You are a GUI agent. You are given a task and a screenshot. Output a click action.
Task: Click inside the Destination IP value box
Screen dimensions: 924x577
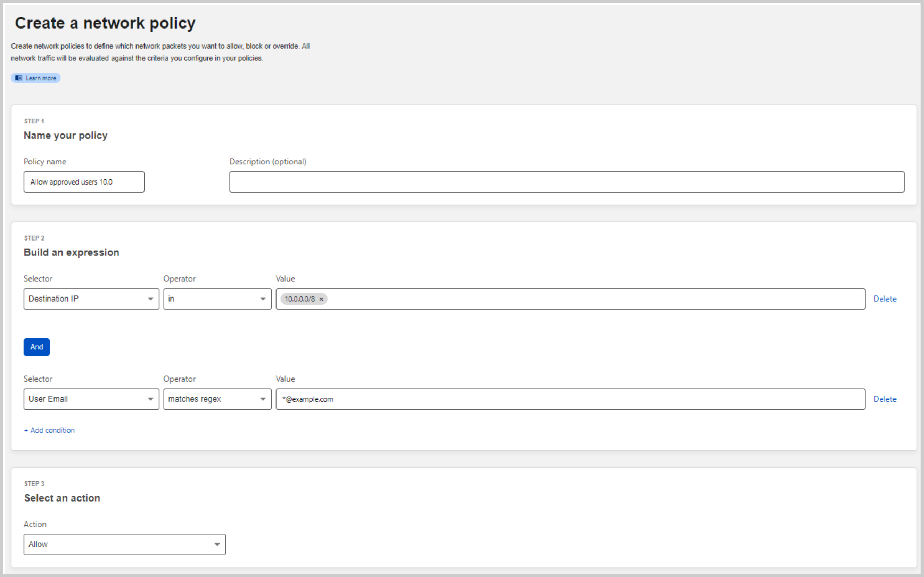point(595,299)
